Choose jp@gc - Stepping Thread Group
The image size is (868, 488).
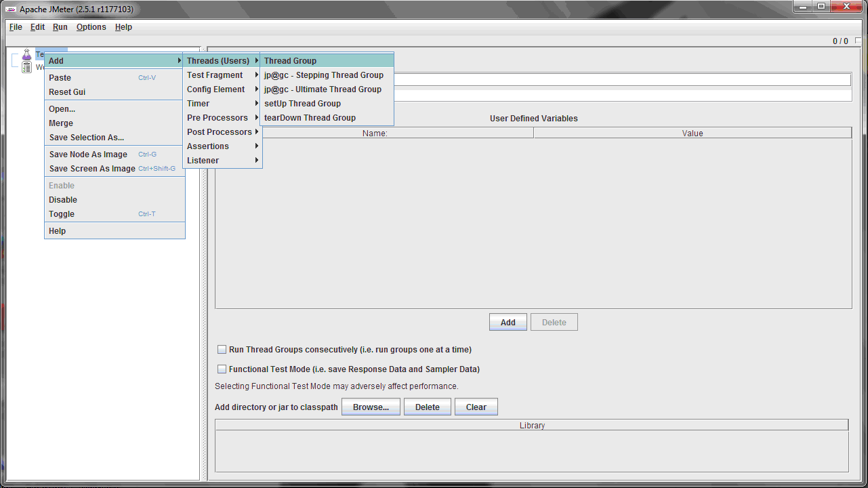327,75
